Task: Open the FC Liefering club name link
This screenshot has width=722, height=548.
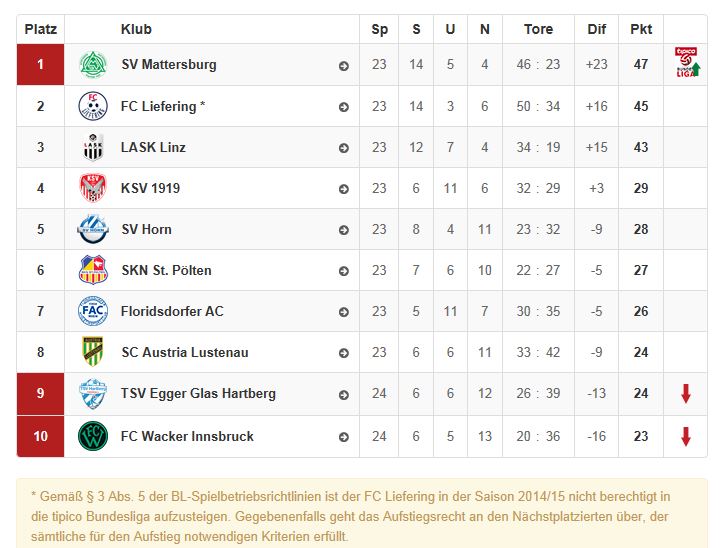Action: pyautogui.click(x=163, y=106)
